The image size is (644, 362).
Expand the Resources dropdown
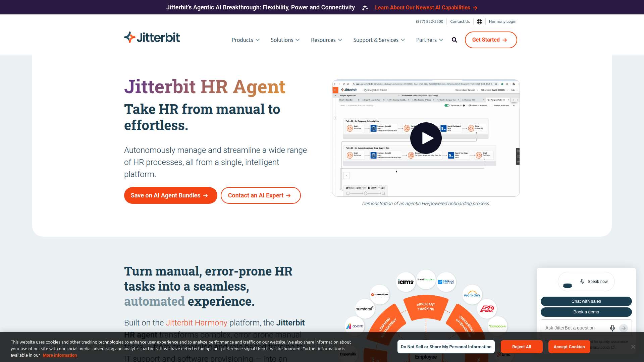click(x=326, y=40)
